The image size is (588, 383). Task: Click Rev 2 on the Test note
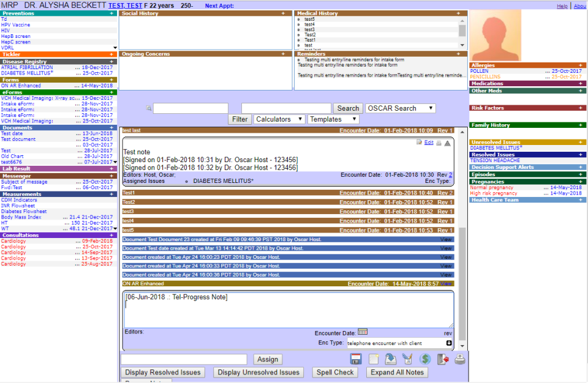[x=449, y=174]
